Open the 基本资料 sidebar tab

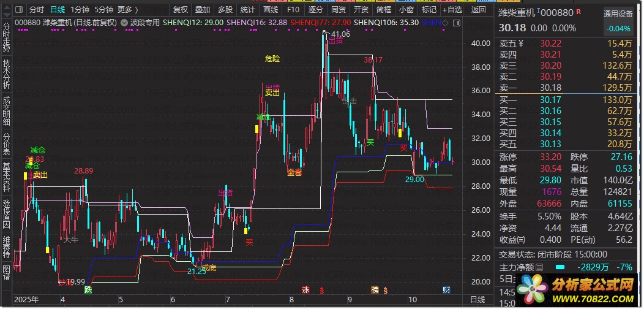coord(7,178)
